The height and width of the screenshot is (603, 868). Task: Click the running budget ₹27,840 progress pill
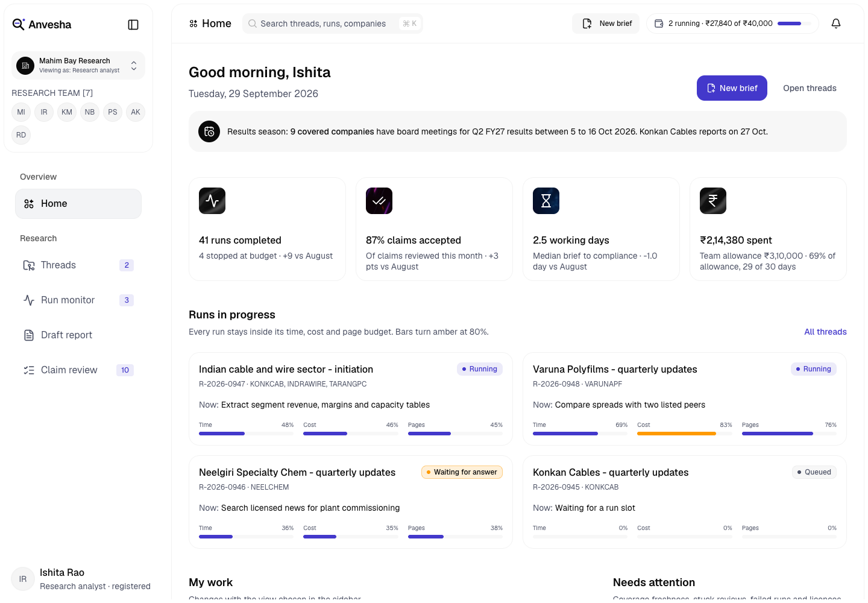coord(732,24)
